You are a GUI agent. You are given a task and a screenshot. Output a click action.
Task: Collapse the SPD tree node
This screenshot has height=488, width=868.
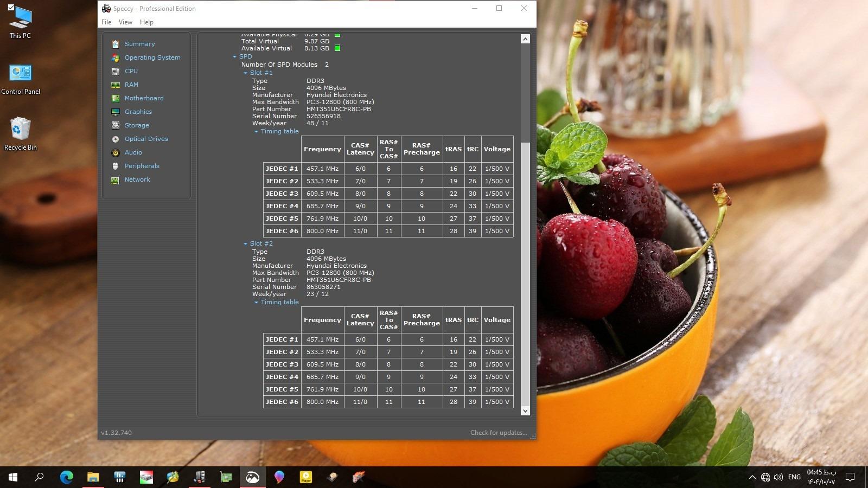pos(235,56)
